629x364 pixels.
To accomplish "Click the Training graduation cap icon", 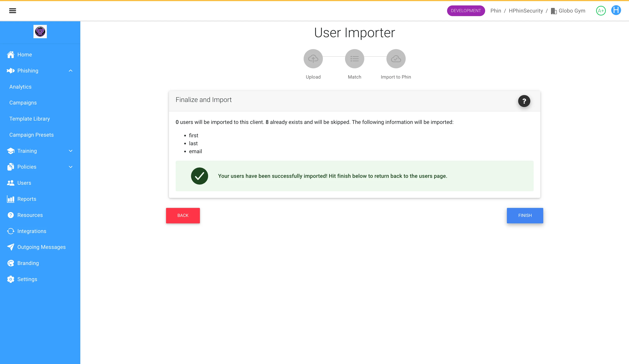I will pyautogui.click(x=11, y=151).
